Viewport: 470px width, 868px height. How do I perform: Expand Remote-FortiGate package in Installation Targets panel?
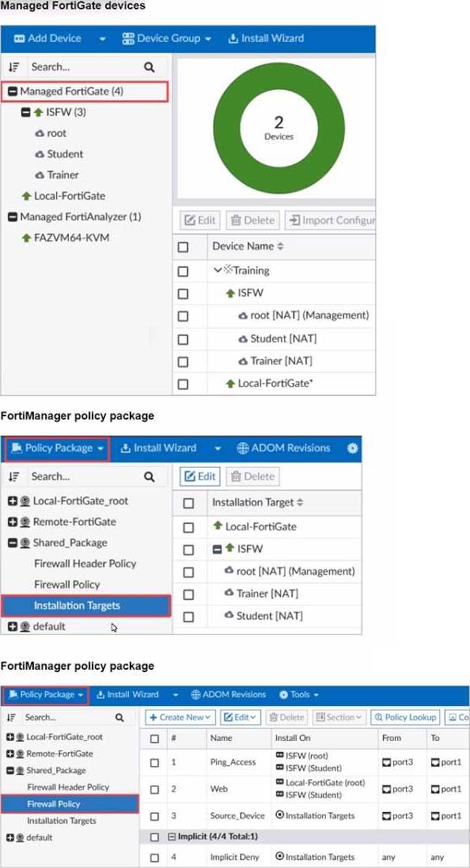coord(12,522)
